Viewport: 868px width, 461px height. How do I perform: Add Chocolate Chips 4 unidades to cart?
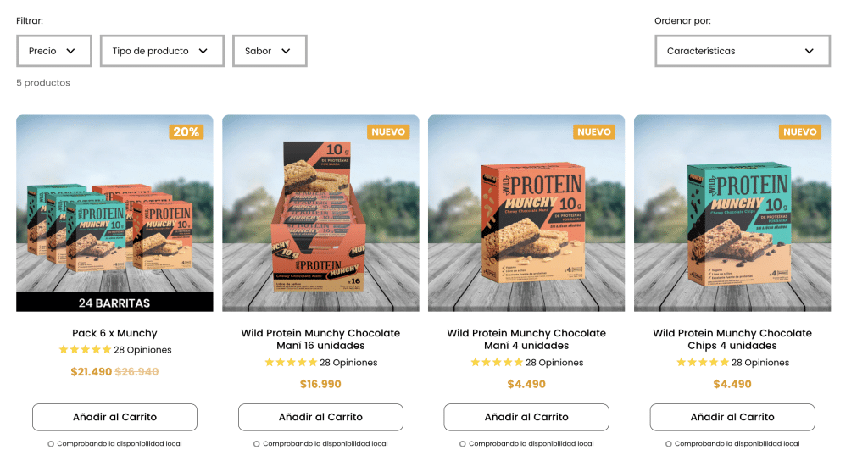732,417
